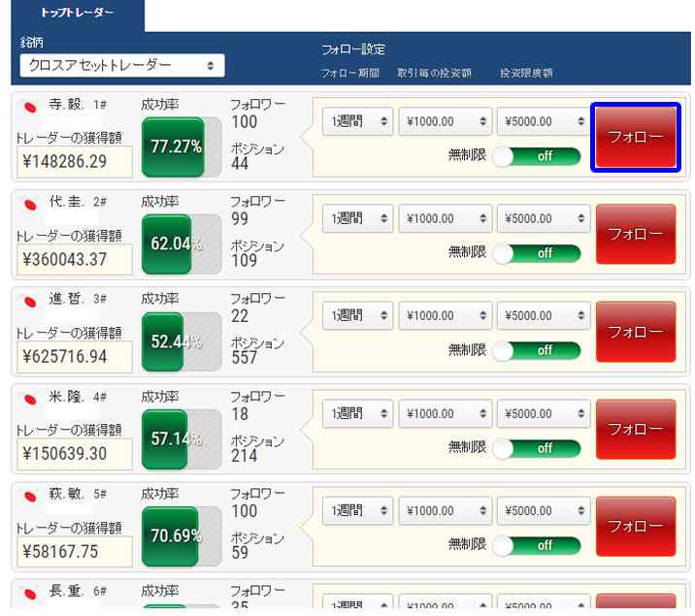Viewport: 695px width, 616px height.
Task: Select the earnings value ¥148286.29
Action: click(x=75, y=162)
